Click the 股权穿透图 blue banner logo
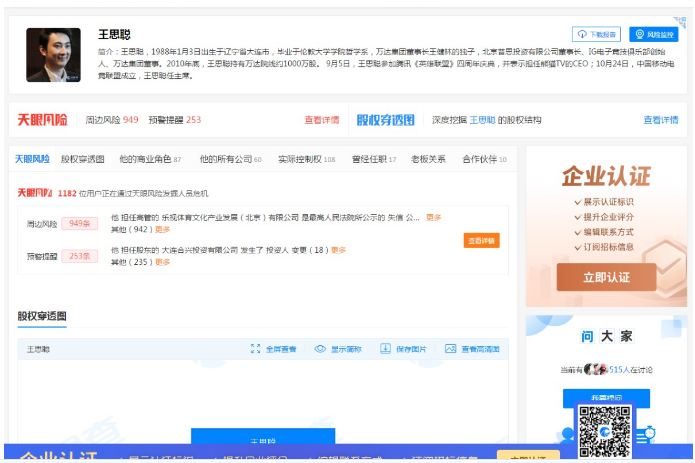The image size is (695, 463). tap(386, 120)
